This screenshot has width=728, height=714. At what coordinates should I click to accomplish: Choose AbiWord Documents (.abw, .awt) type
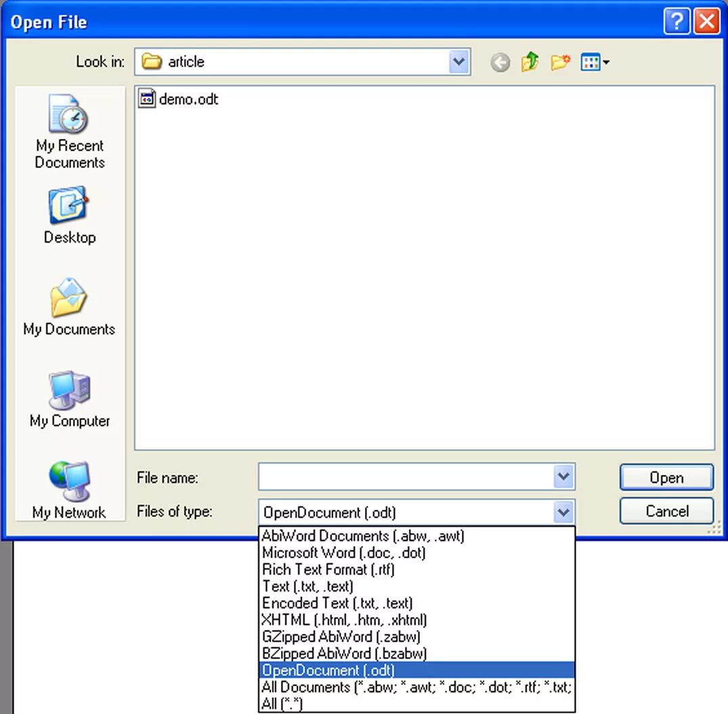click(416, 536)
